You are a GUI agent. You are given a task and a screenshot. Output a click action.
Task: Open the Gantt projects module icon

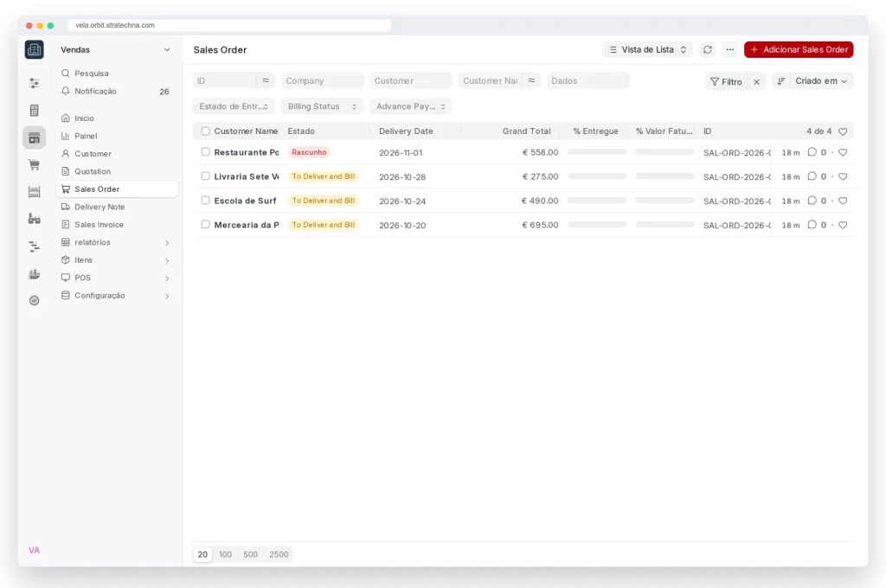coord(34,246)
